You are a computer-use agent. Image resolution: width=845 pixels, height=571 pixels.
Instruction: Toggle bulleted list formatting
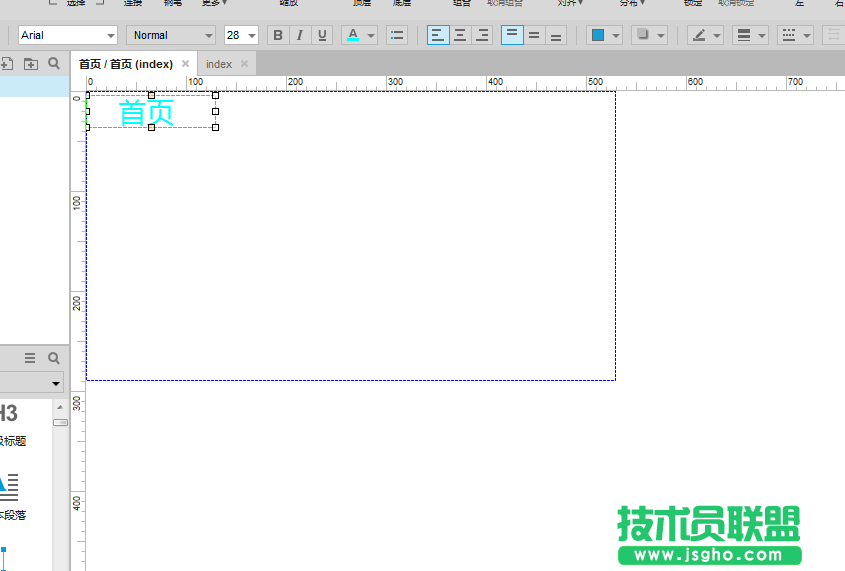(x=397, y=36)
